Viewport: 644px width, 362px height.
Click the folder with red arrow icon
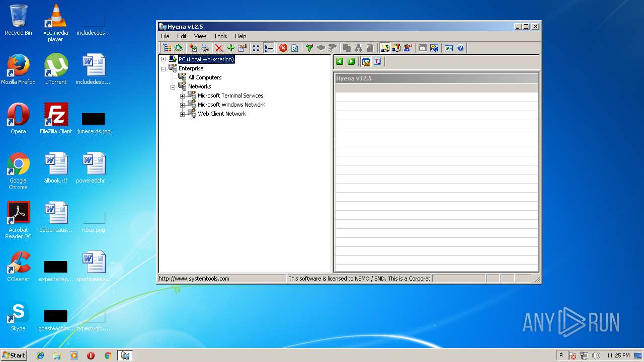point(396,48)
